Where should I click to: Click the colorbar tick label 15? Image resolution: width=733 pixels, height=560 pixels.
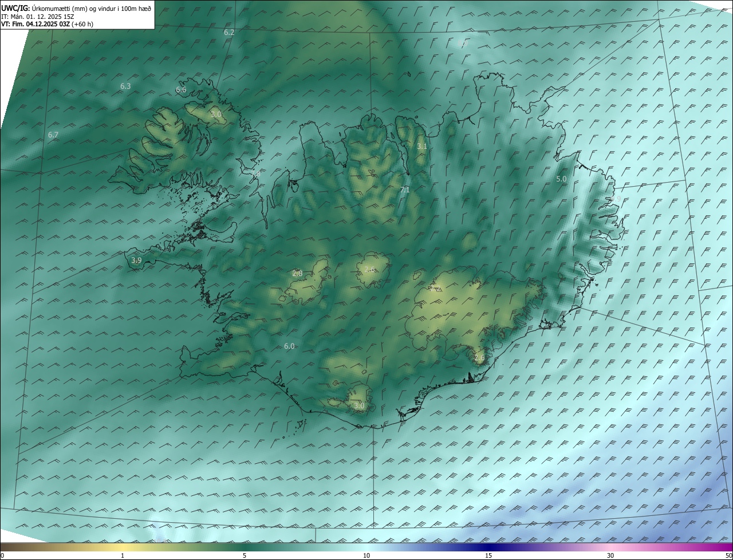(x=488, y=556)
